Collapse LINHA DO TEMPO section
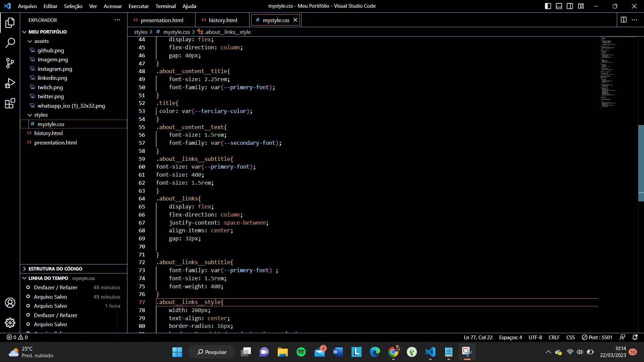This screenshot has height=362, width=644. tap(74, 278)
